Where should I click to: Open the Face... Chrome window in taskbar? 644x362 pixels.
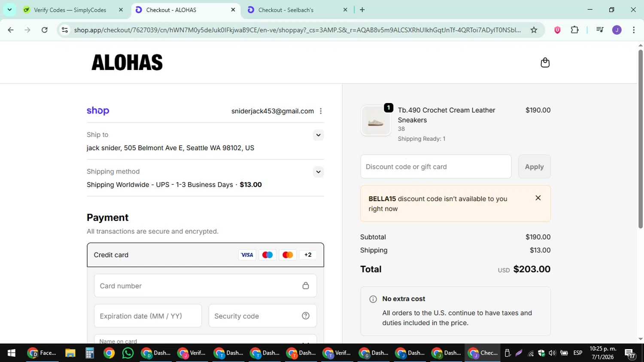[x=42, y=353]
